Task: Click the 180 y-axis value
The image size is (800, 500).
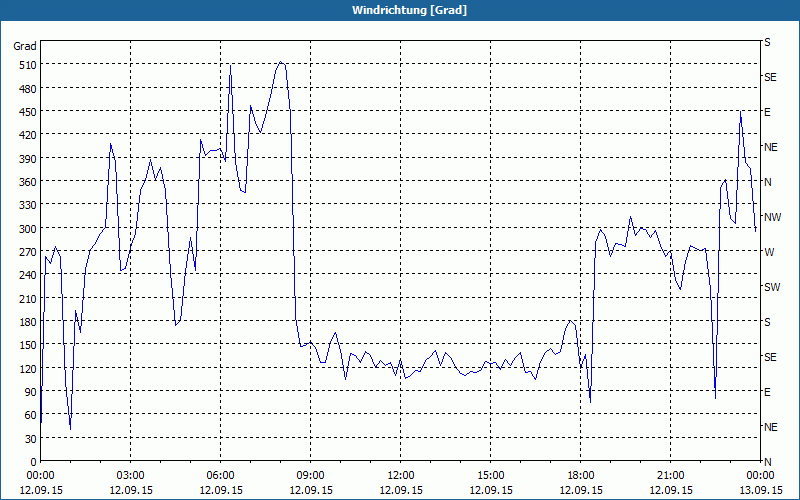Action: (x=28, y=322)
